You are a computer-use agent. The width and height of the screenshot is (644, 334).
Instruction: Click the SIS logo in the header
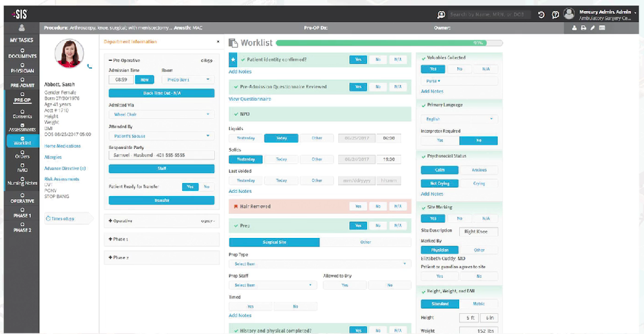(x=20, y=14)
